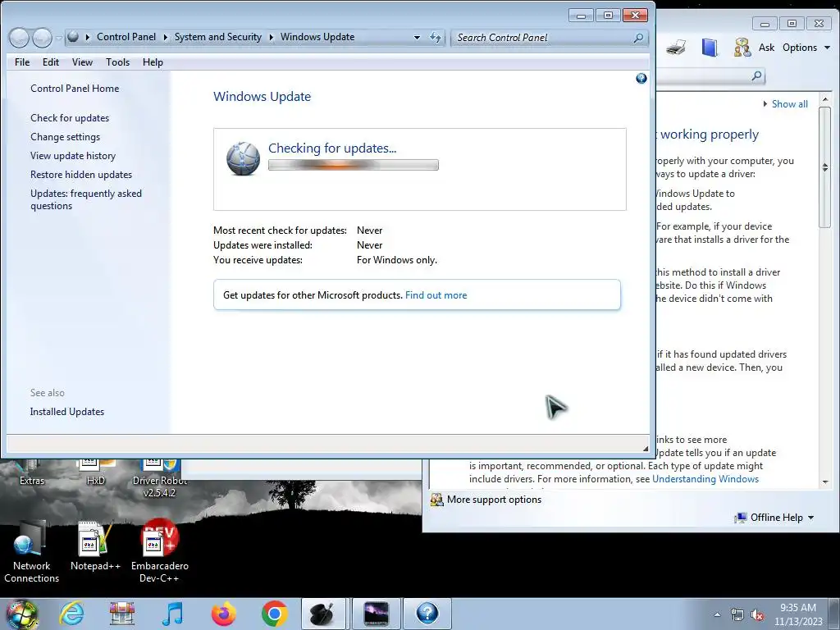Click Restore hidden updates
Viewport: 840px width, 630px height.
pos(81,174)
